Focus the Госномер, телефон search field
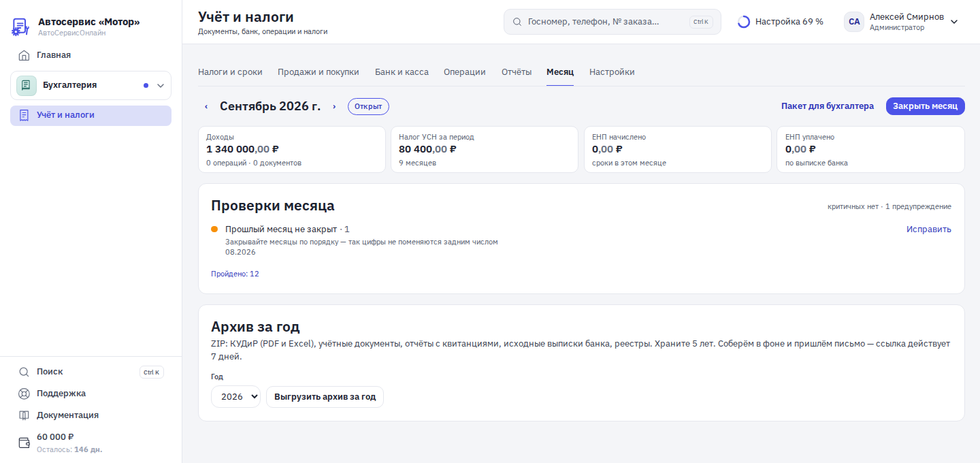The width and height of the screenshot is (980, 463). (612, 22)
